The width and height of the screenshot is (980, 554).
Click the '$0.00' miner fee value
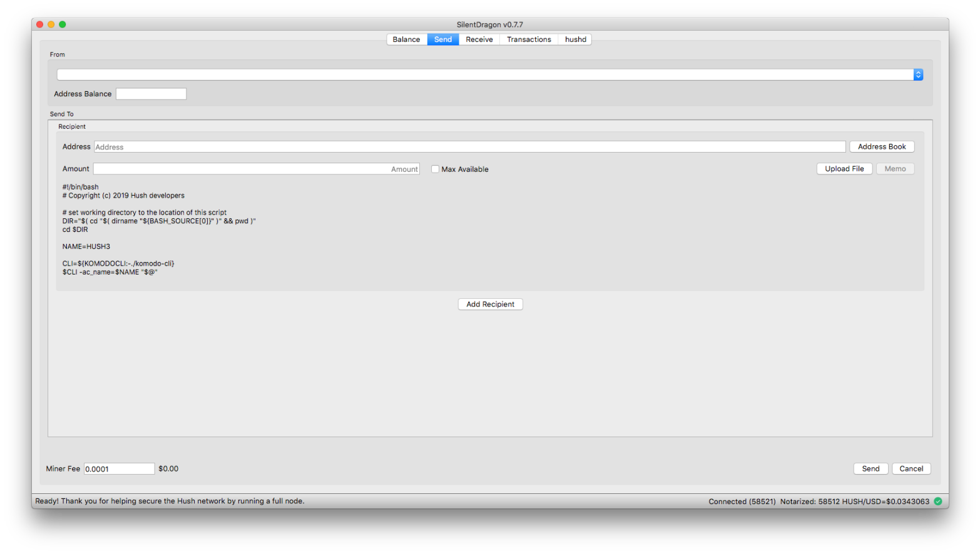[x=168, y=469]
